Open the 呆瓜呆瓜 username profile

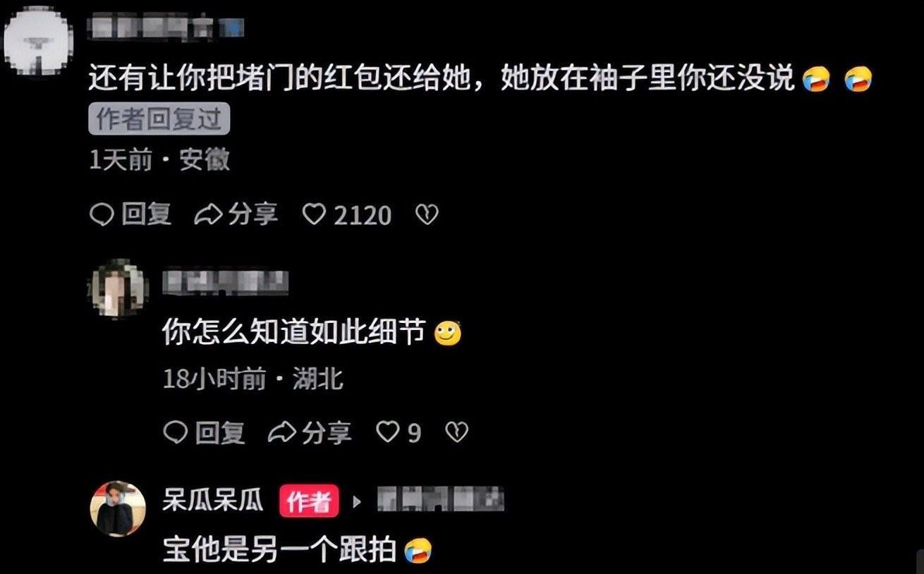click(213, 501)
